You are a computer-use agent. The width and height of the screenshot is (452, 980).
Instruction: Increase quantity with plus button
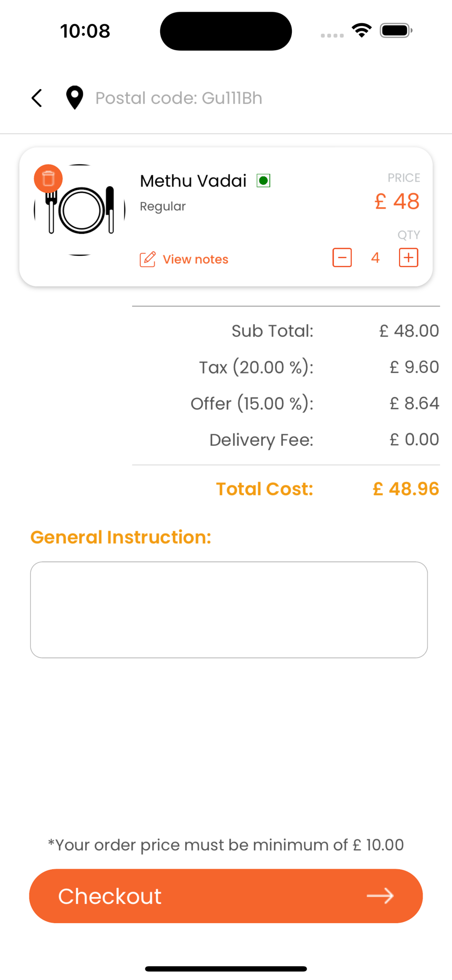pyautogui.click(x=408, y=258)
